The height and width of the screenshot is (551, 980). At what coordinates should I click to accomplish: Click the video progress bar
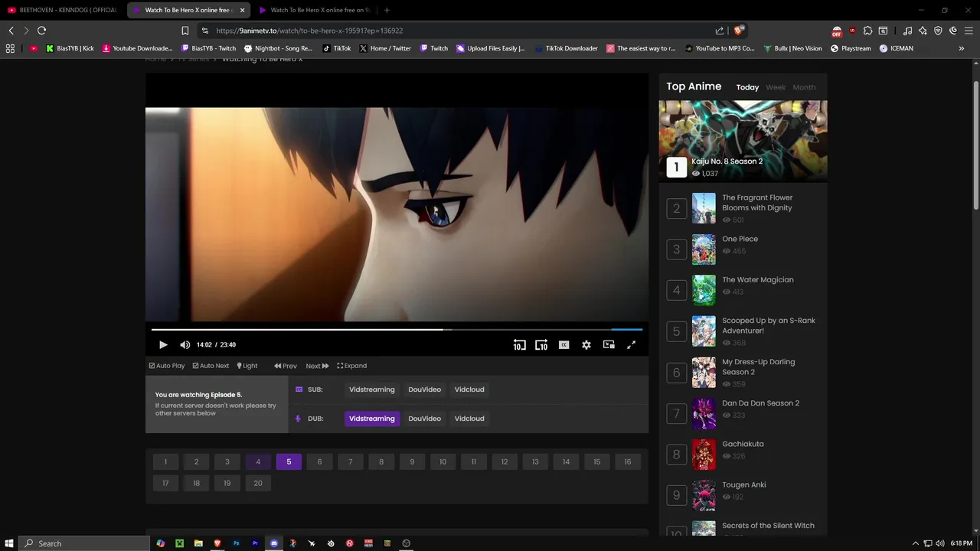pyautogui.click(x=397, y=330)
